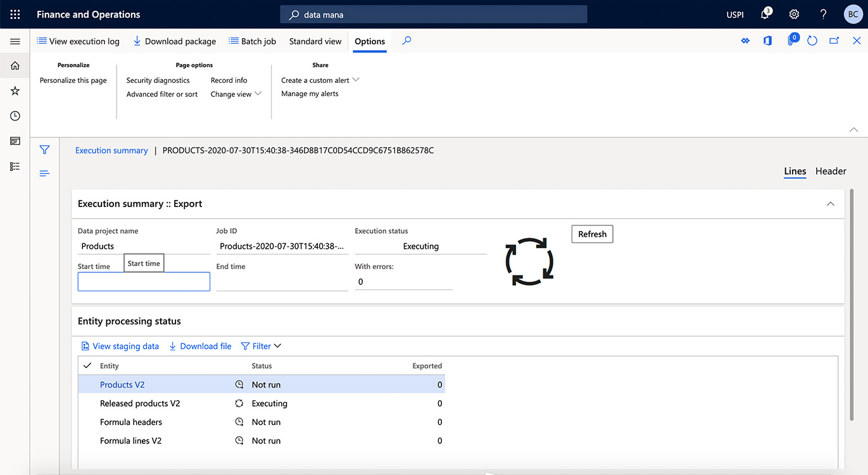The image size is (868, 475).
Task: Open Workspaces icon in sidebar
Action: click(15, 141)
